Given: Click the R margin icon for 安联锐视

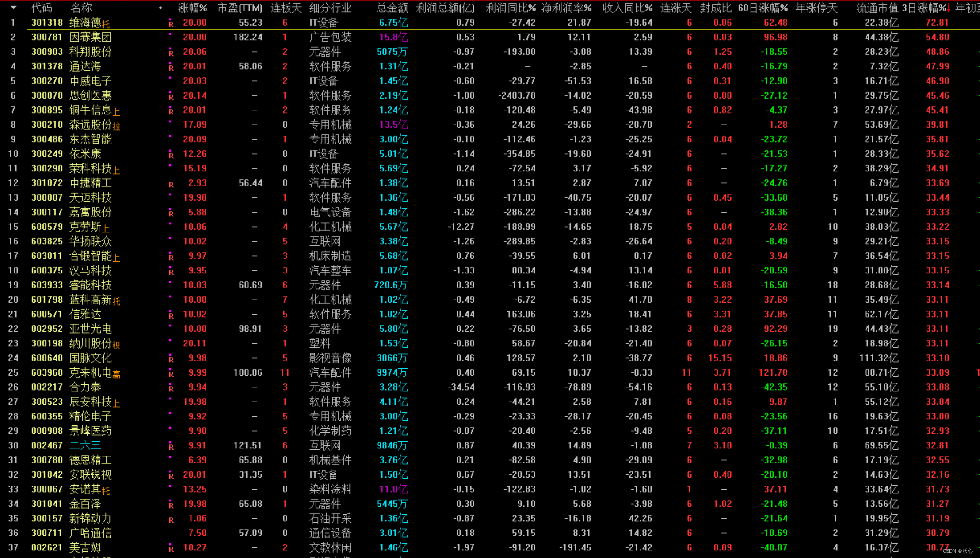Looking at the screenshot, I should 171,476.
